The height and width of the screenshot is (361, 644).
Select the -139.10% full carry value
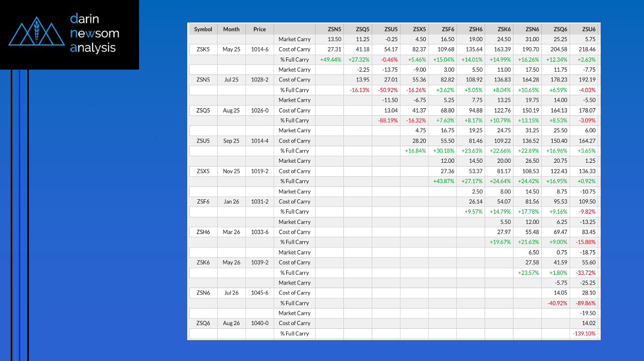(585, 334)
